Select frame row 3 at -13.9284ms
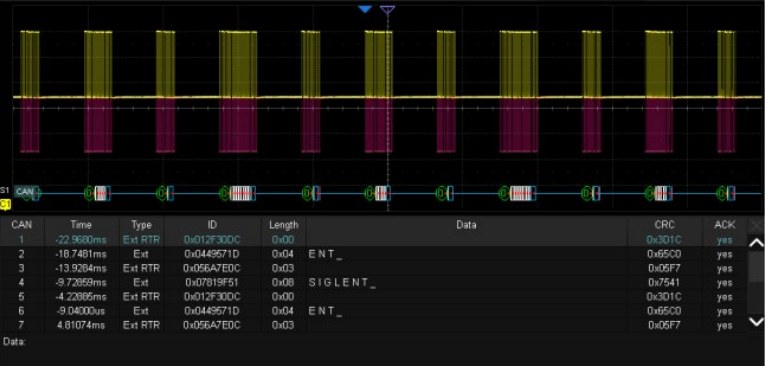The image size is (765, 366). 373,268
